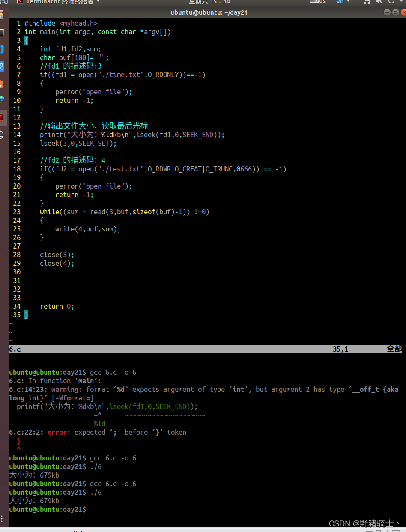The width and height of the screenshot is (406, 532).
Task: Click the keyboard layout indicator showing us
Action: (x=319, y=3)
